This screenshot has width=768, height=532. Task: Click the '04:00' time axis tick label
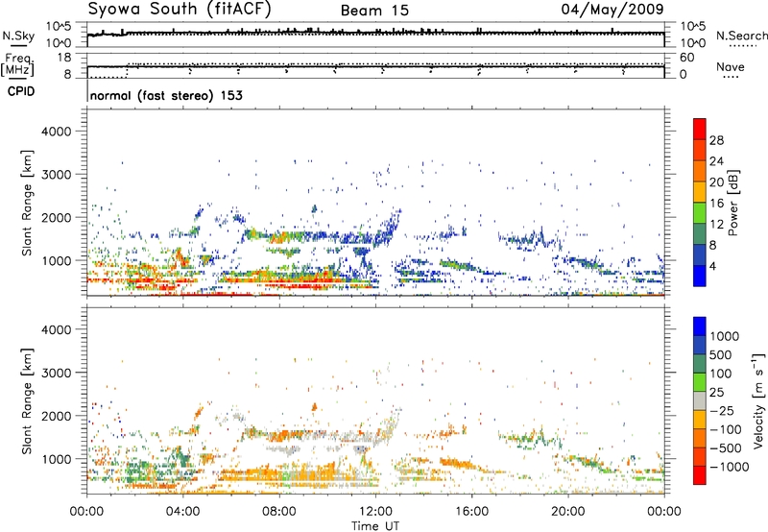tap(182, 512)
